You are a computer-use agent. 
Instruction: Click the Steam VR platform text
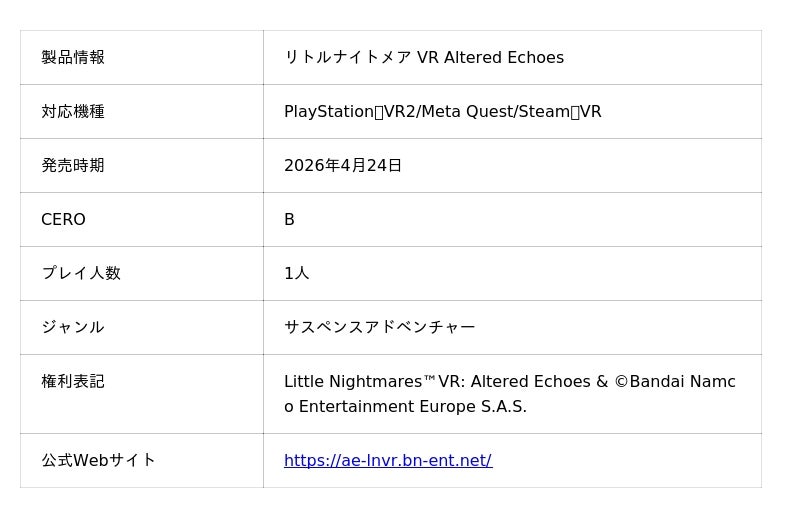(560, 111)
